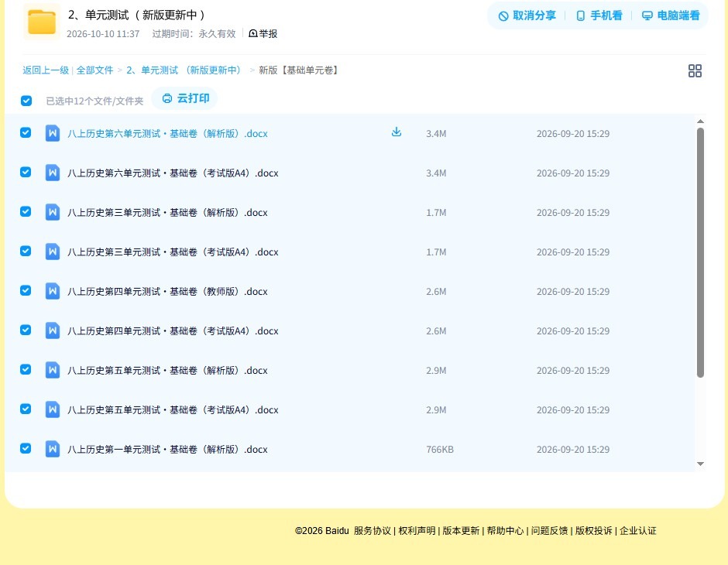This screenshot has height=565, width=728.
Task: Click Word icon of 第三单元 考试版A4
Action: pyautogui.click(x=53, y=252)
